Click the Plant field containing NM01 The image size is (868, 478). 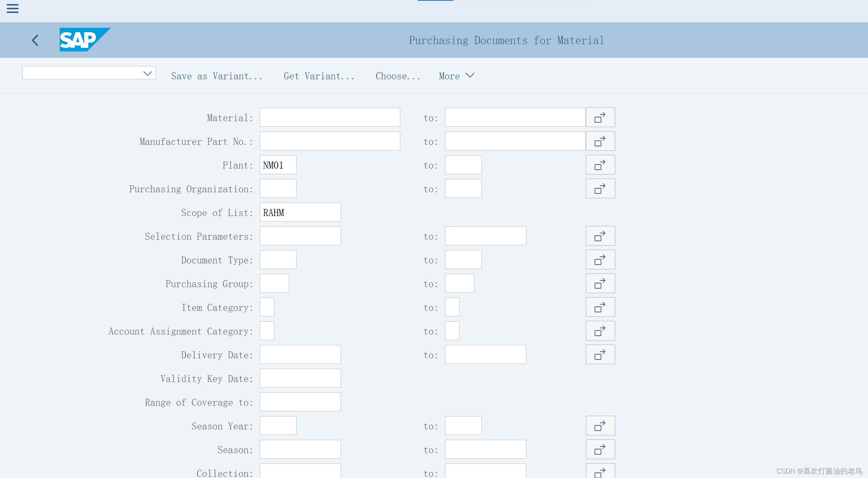[278, 165]
